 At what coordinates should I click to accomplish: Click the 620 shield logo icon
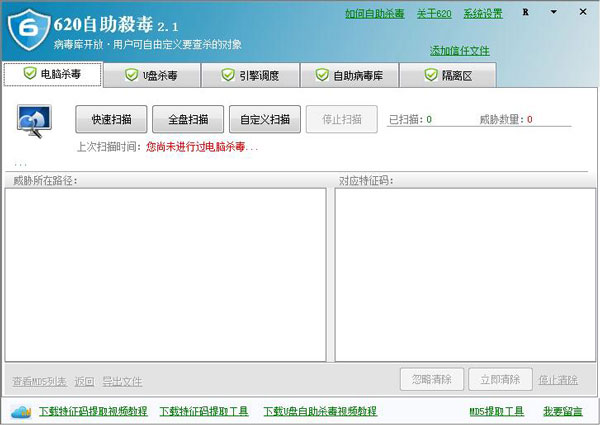click(x=29, y=29)
